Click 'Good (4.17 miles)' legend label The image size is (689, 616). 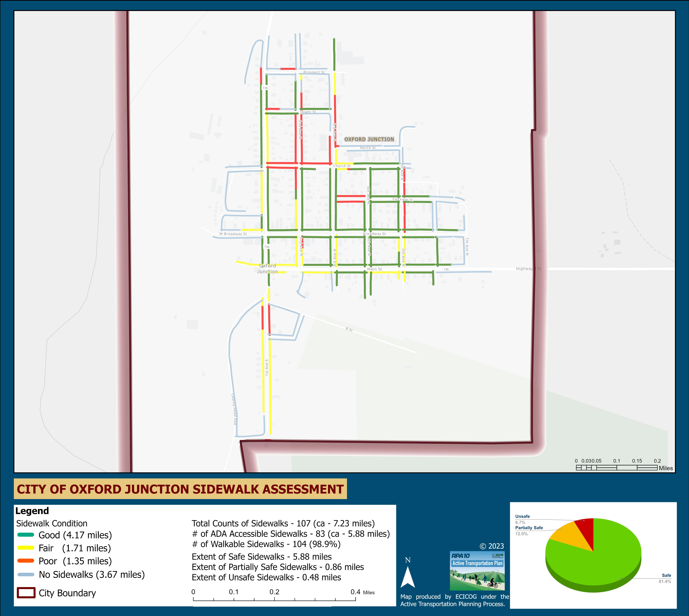[x=75, y=535]
